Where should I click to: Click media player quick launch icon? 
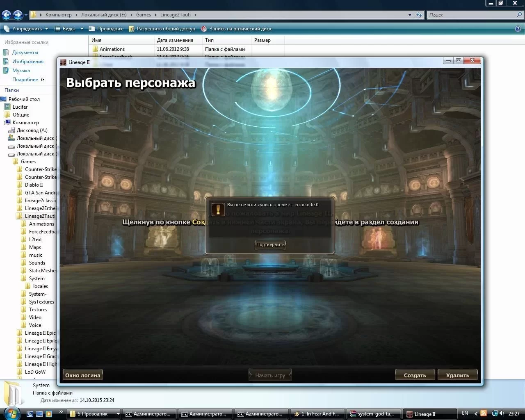pos(49,414)
